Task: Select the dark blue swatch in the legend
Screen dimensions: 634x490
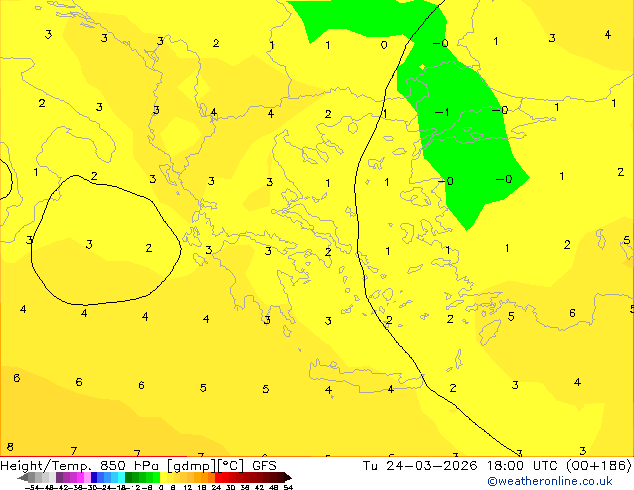Action: [94, 477]
